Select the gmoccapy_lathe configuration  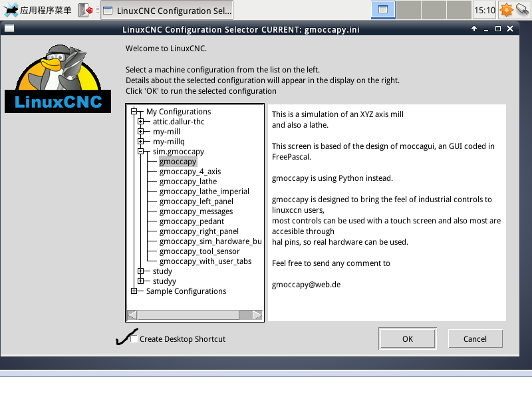[189, 181]
